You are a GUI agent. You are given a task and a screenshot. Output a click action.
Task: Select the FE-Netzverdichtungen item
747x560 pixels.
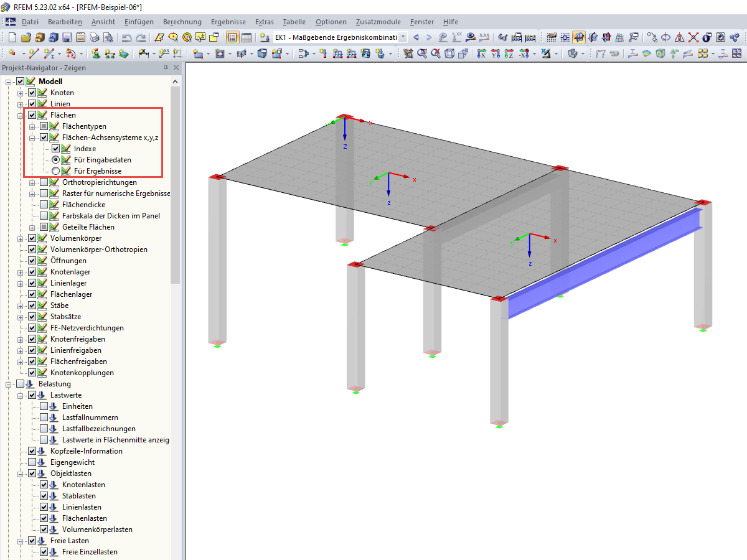pyautogui.click(x=87, y=328)
